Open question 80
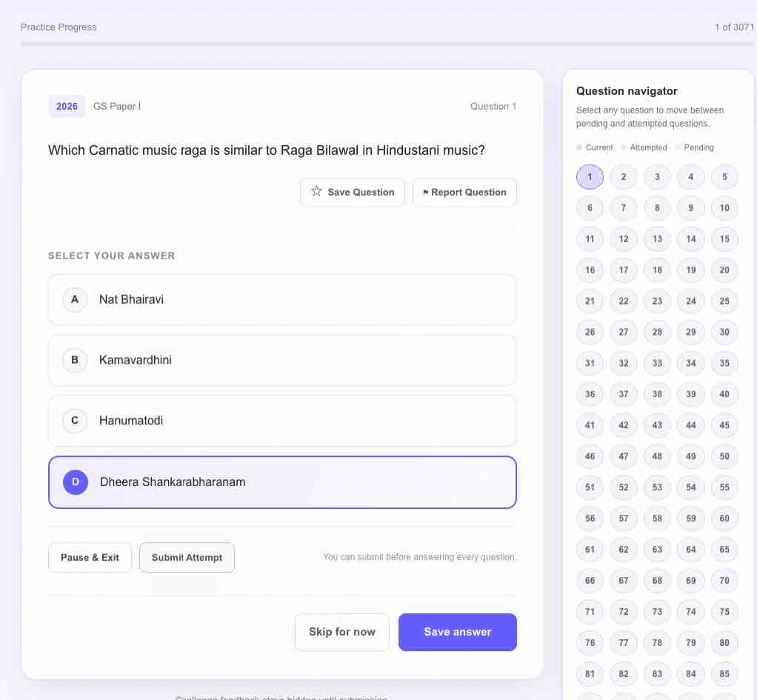 coord(724,642)
